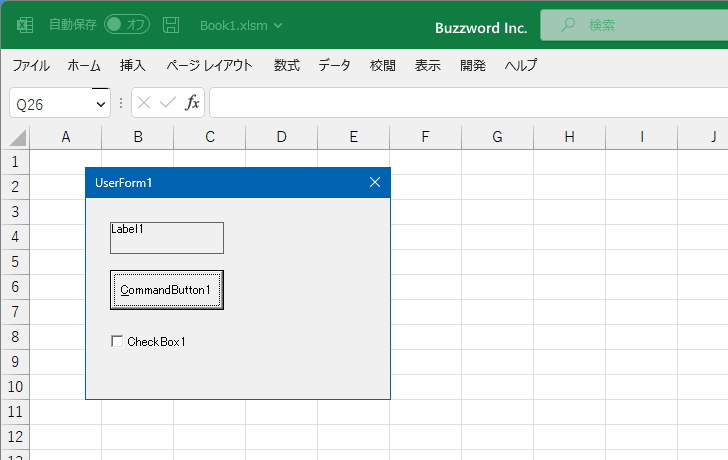
Task: Open the 表示 ribbon tab
Action: pos(428,65)
